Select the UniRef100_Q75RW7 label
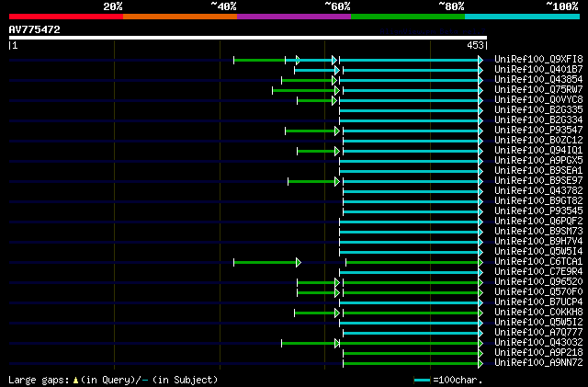The image size is (588, 387). 538,90
